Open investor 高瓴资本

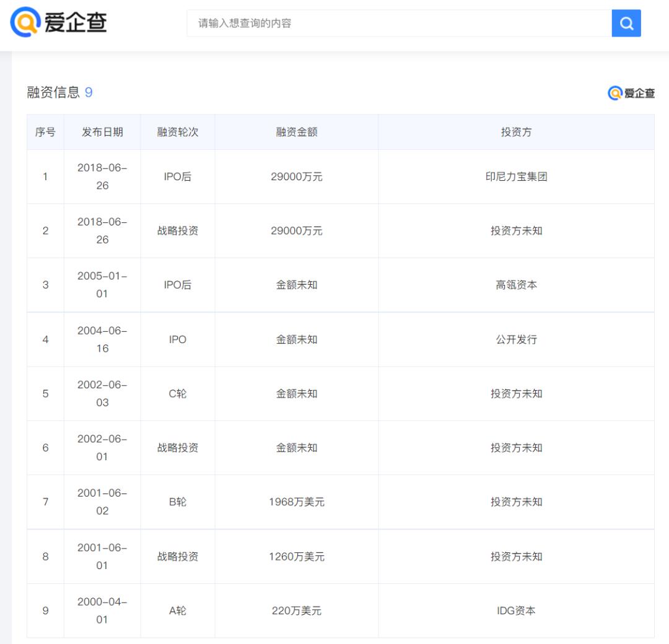(516, 285)
